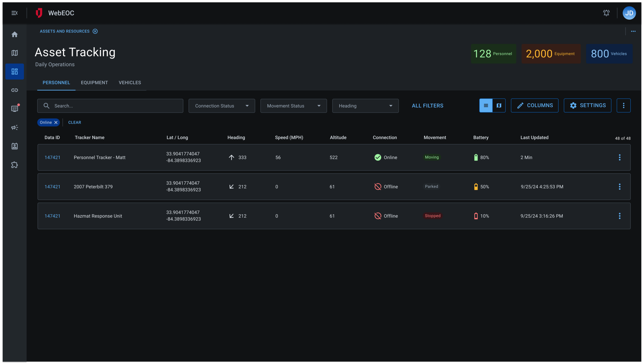Screen dimensions: 644x363
Task: Open the plugins puzzle sidebar icon
Action: pyautogui.click(x=15, y=165)
